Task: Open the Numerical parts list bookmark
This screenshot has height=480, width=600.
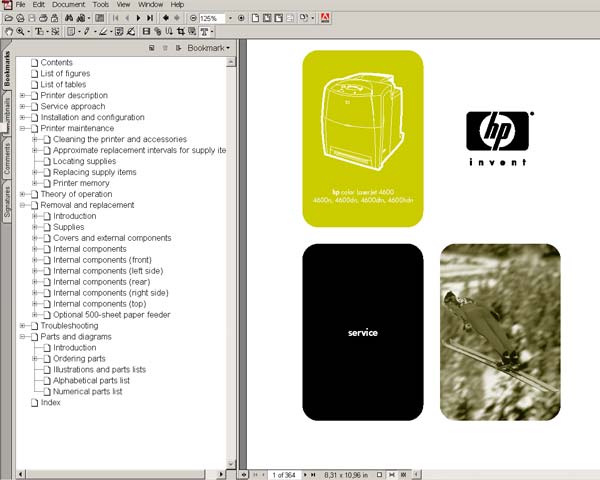Action: (x=87, y=392)
